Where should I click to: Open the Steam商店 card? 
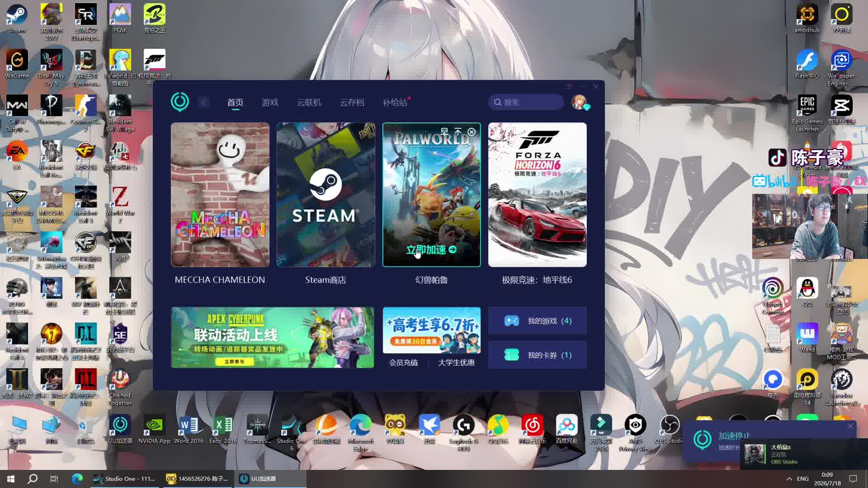[x=325, y=195]
